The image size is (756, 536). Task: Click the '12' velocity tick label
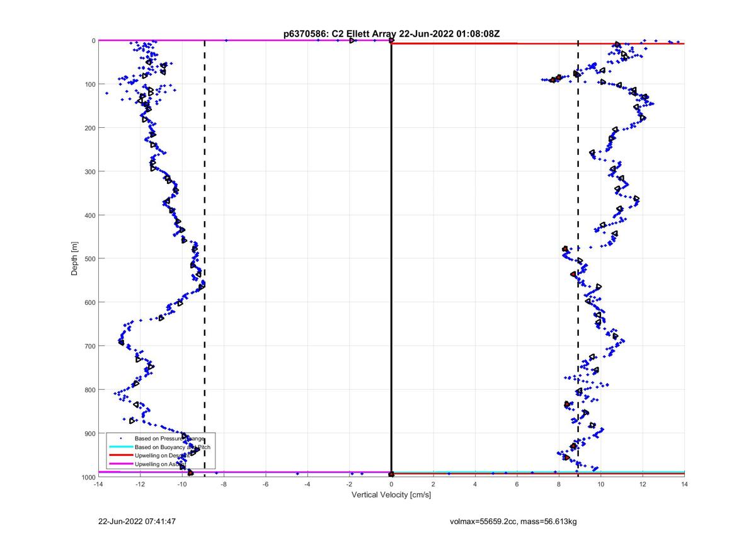[643, 484]
